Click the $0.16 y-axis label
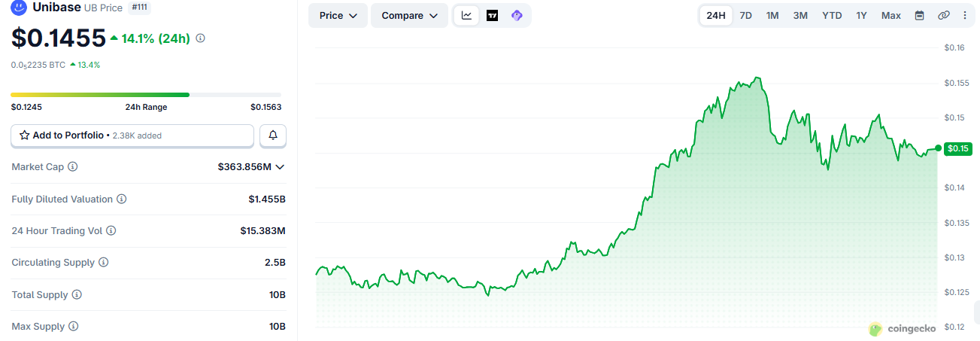 point(954,47)
